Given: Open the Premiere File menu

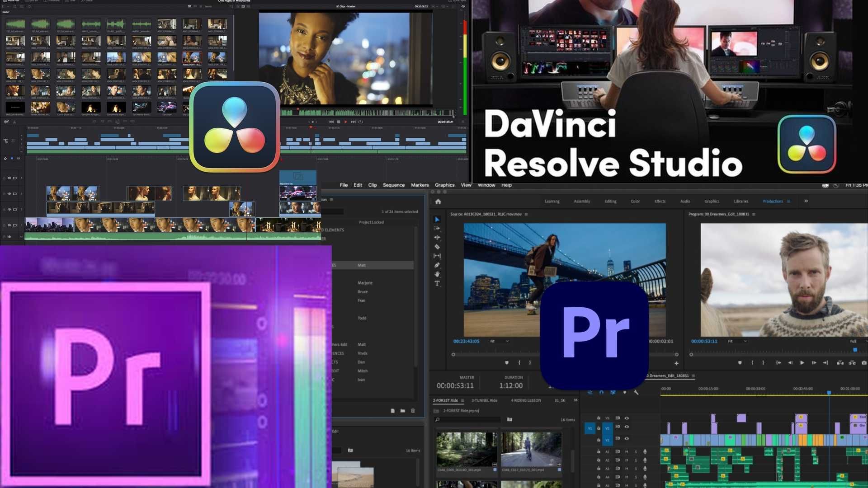Looking at the screenshot, I should click(x=344, y=185).
